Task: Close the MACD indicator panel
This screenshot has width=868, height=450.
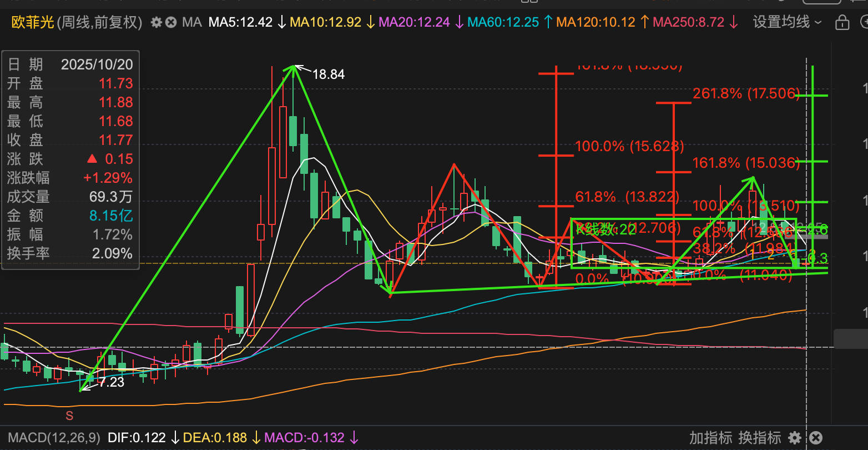Action: (815, 438)
